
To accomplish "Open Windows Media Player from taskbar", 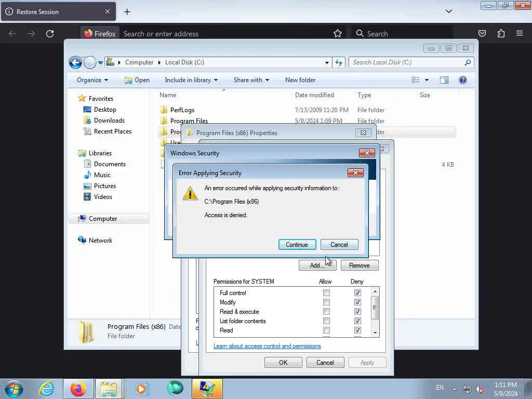I will (x=141, y=389).
